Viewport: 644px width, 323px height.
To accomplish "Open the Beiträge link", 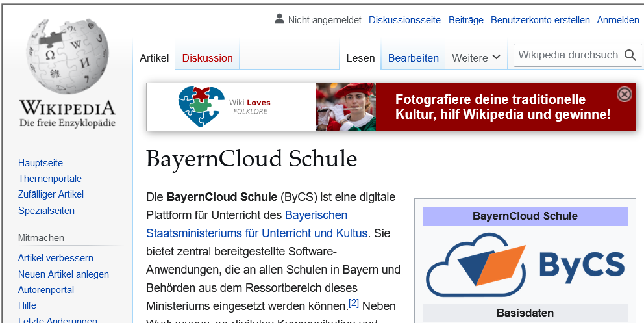I will pyautogui.click(x=465, y=20).
